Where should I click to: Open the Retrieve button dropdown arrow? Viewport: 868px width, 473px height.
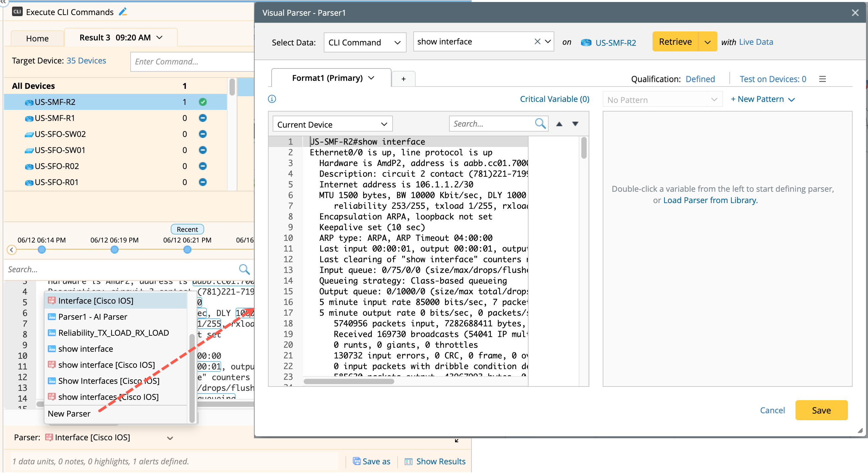(x=708, y=42)
